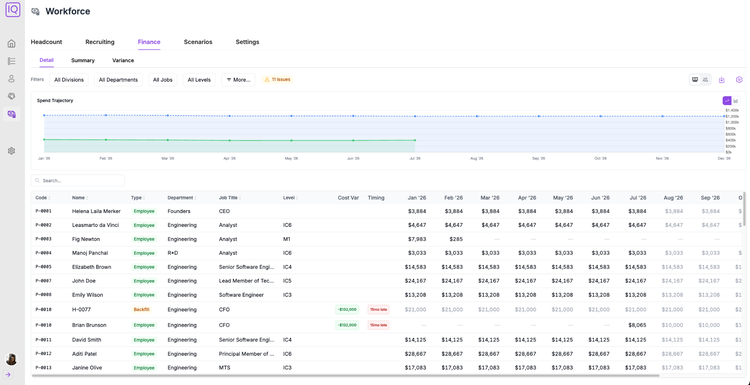Switch chart to the line graph view
Image resolution: width=750 pixels, height=385 pixels.
pyautogui.click(x=727, y=100)
